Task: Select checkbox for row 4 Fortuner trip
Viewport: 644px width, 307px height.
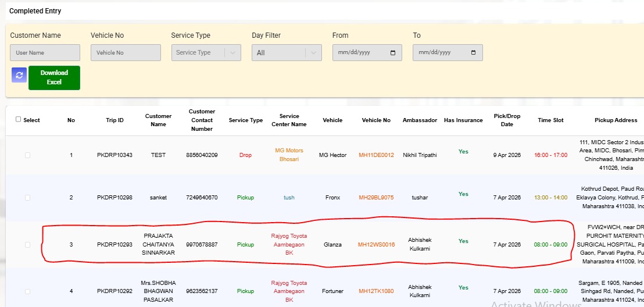Action: tap(27, 291)
